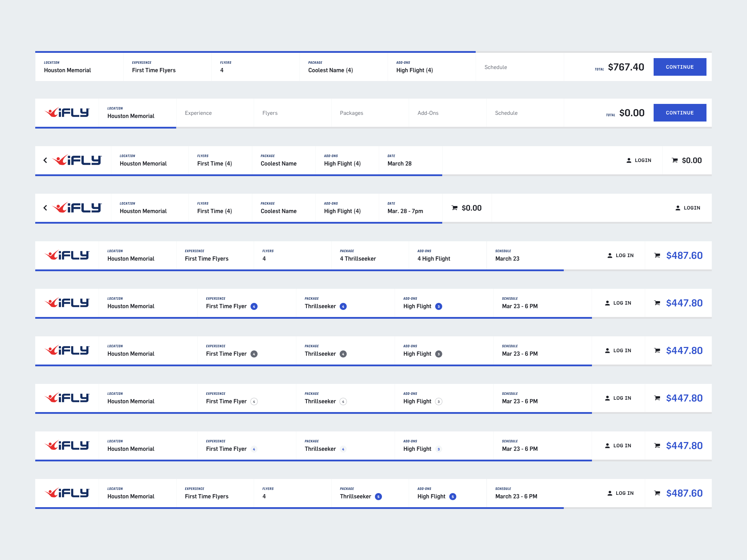Open Experience First Time Flyers in $767.40 header
747x560 pixels.
tap(167, 67)
